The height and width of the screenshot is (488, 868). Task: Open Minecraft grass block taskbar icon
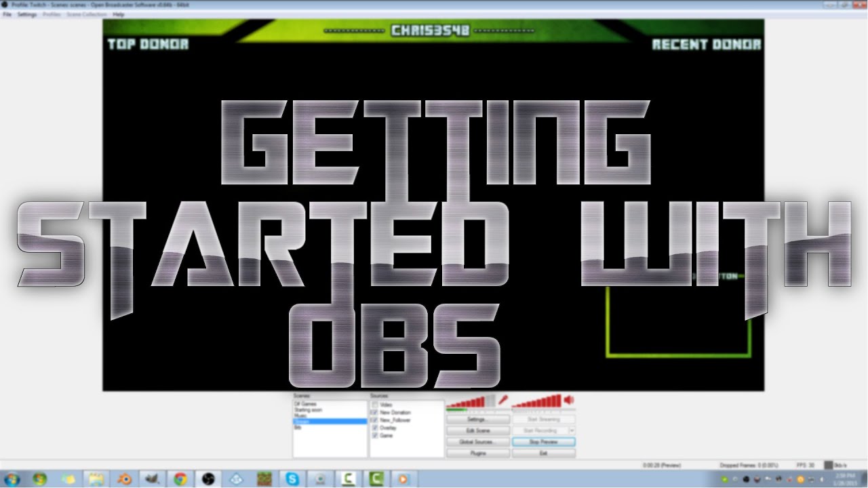(264, 479)
